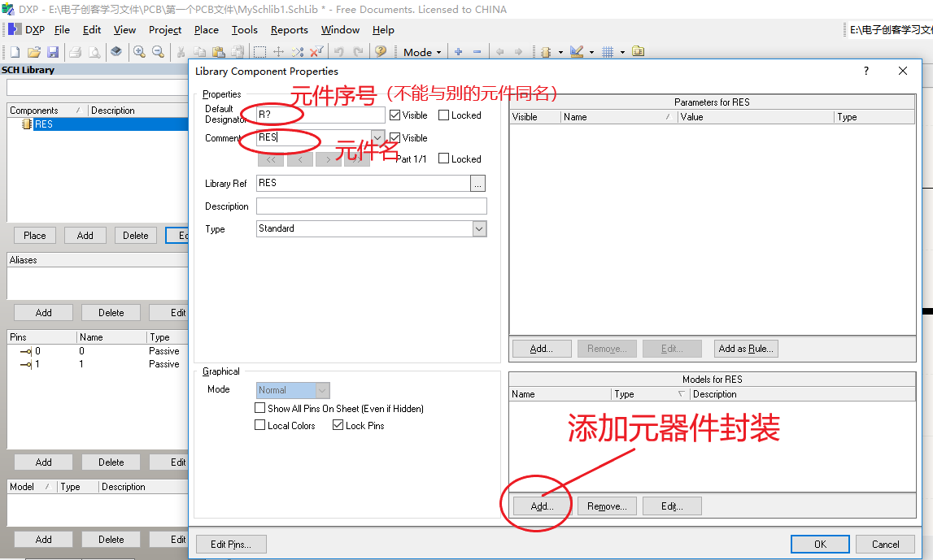Viewport: 933px width, 560px height.
Task: Click the Undo icon in the toolbar
Action: (339, 51)
